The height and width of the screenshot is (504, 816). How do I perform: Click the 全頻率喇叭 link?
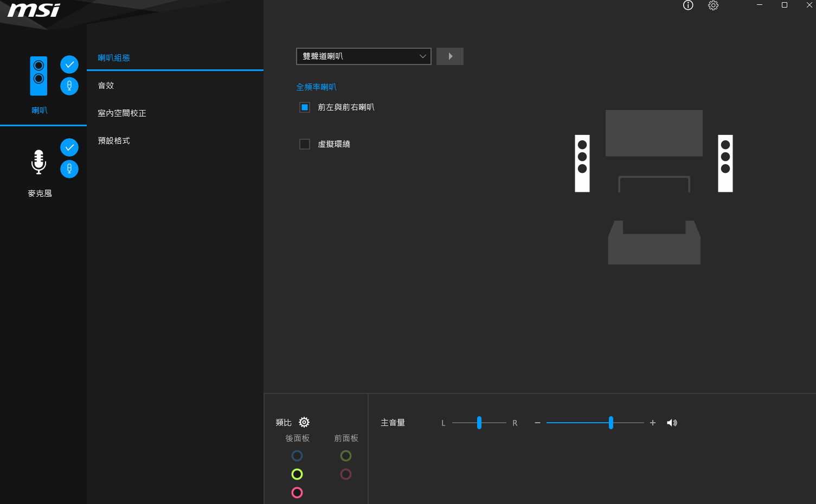pos(317,87)
